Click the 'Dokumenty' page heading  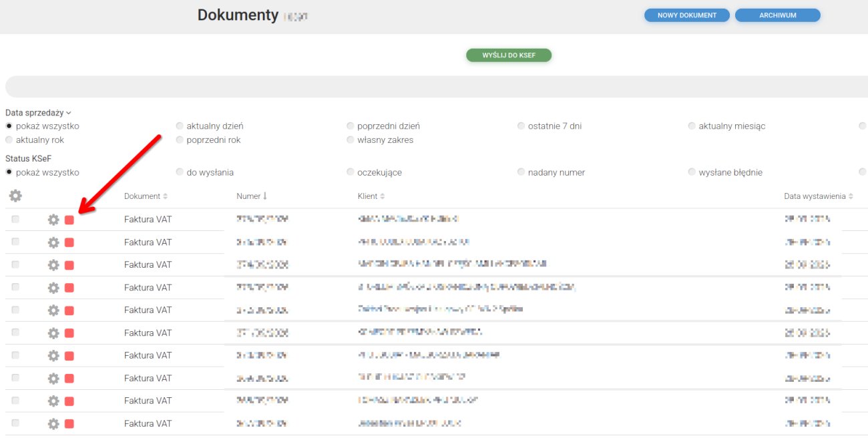pyautogui.click(x=238, y=15)
